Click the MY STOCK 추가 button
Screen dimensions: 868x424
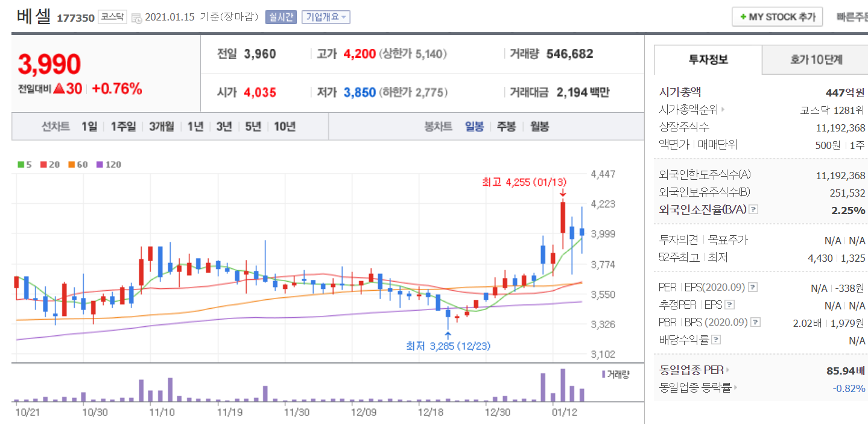pos(777,17)
